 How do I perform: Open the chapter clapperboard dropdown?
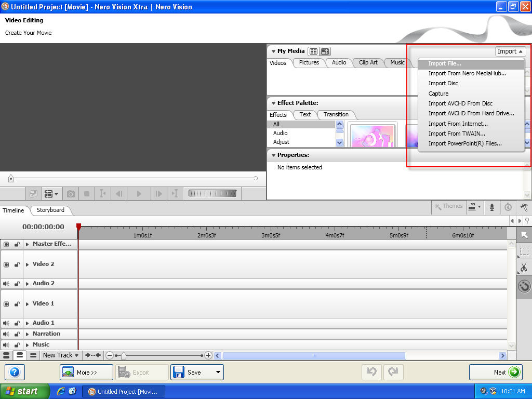pos(474,207)
